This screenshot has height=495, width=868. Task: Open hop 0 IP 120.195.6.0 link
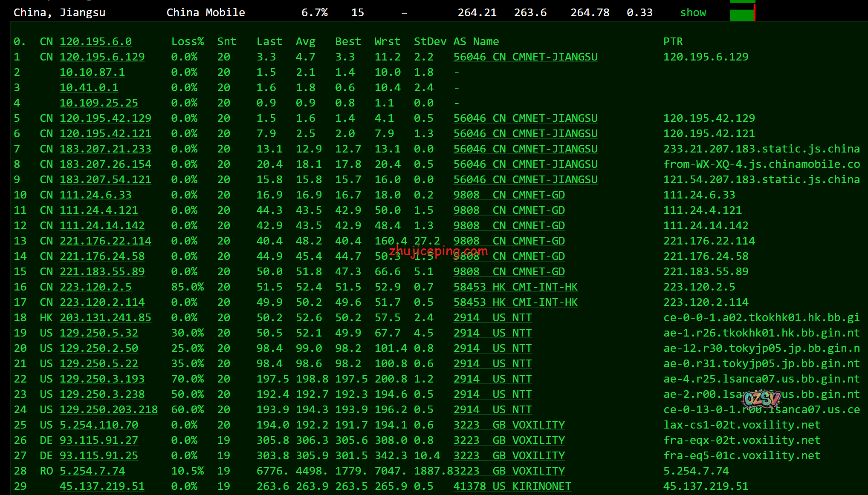[95, 42]
